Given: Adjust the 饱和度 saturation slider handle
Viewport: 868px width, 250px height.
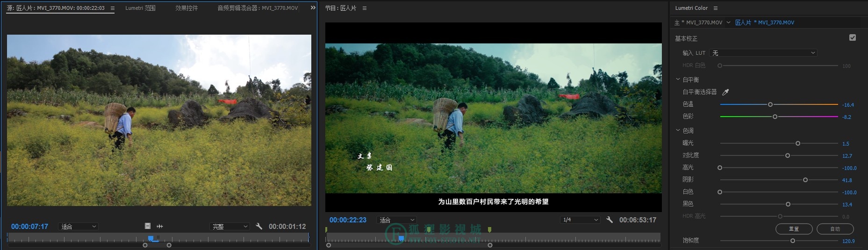Looking at the screenshot, I should 793,241.
